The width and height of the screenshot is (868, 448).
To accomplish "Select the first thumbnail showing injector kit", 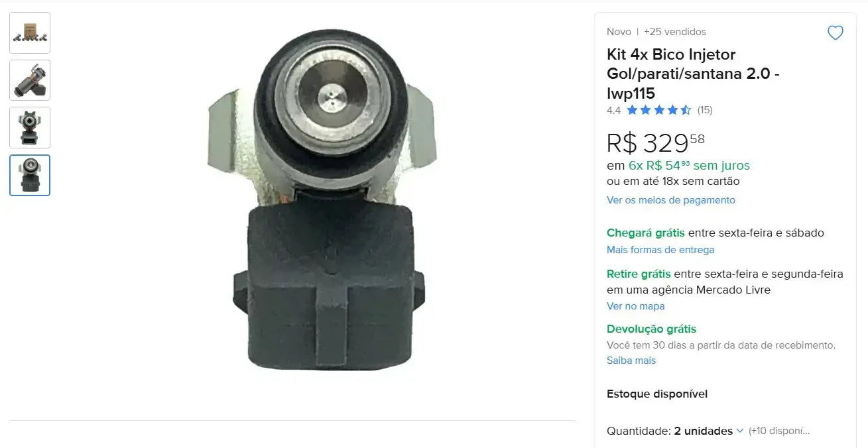I will click(x=30, y=33).
